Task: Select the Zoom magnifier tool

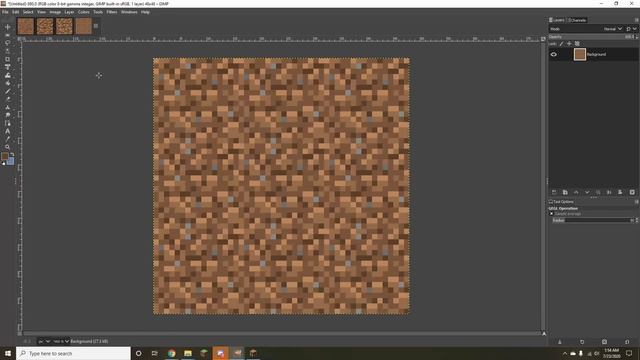Action: tap(7, 147)
